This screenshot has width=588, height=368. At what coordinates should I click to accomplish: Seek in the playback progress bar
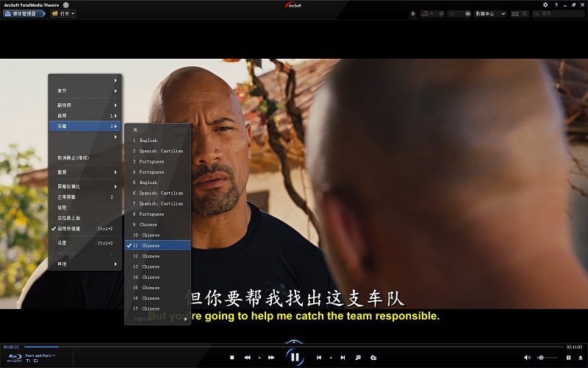click(x=294, y=347)
